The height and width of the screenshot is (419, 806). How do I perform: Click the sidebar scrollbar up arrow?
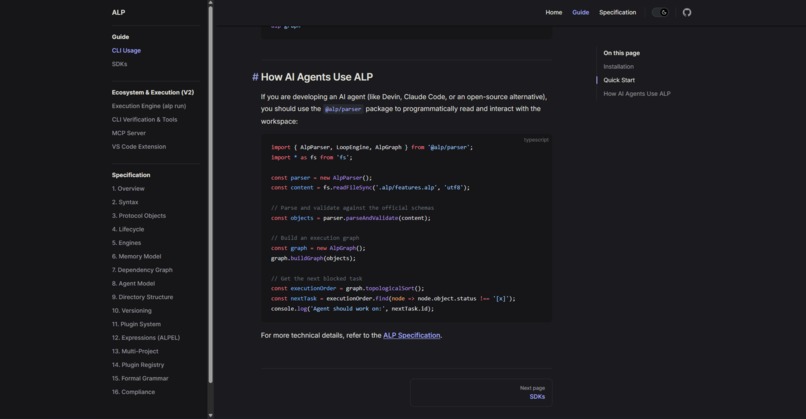coord(210,3)
